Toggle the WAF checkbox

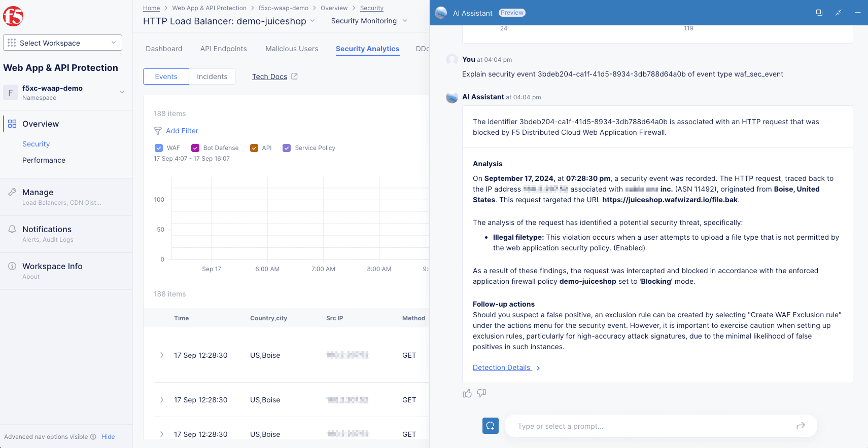pyautogui.click(x=159, y=148)
